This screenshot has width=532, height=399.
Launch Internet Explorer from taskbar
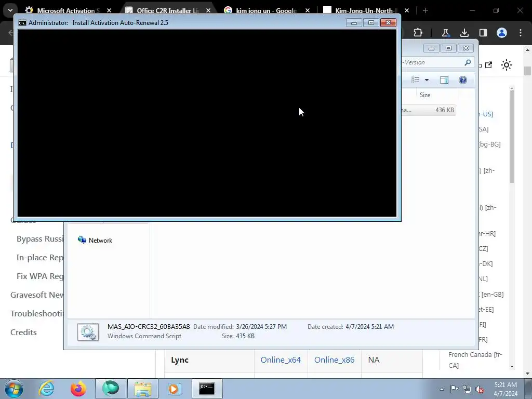click(46, 389)
